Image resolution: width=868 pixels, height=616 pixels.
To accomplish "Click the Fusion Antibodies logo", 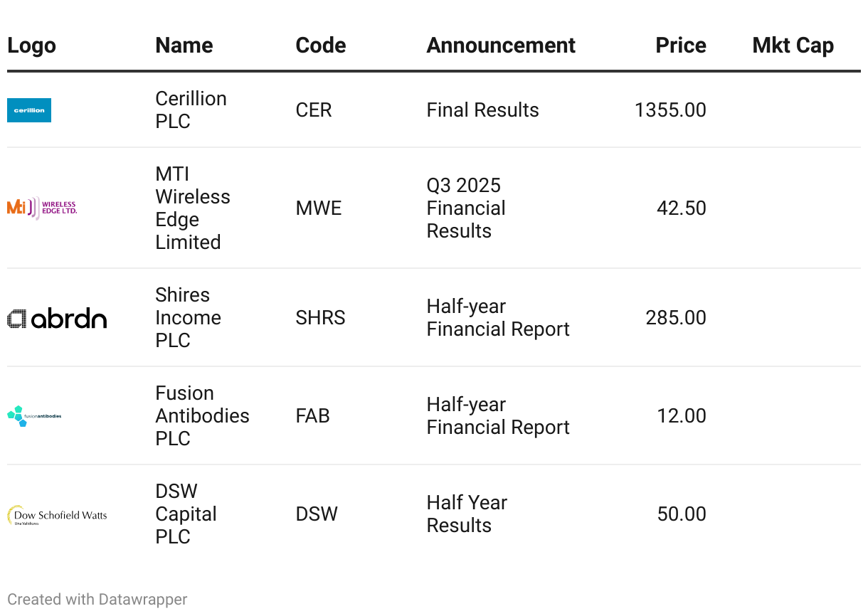I will (x=34, y=416).
